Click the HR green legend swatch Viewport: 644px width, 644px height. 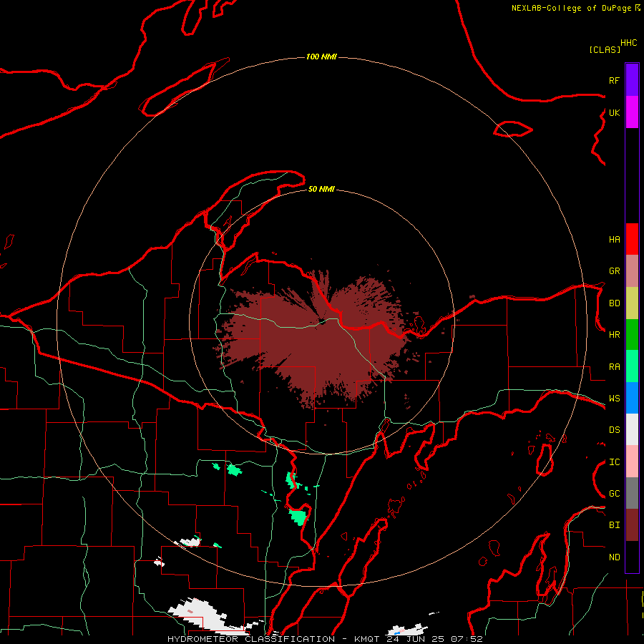(x=632, y=335)
